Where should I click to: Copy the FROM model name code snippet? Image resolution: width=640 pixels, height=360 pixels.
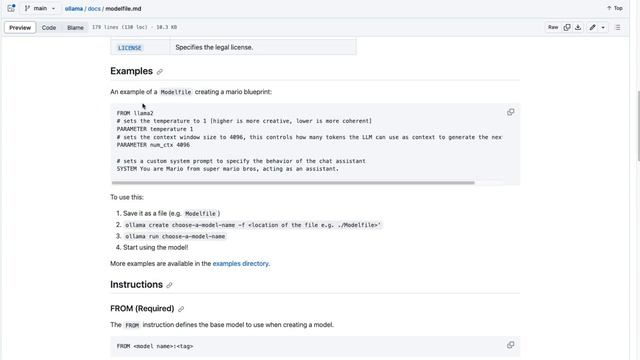point(510,345)
